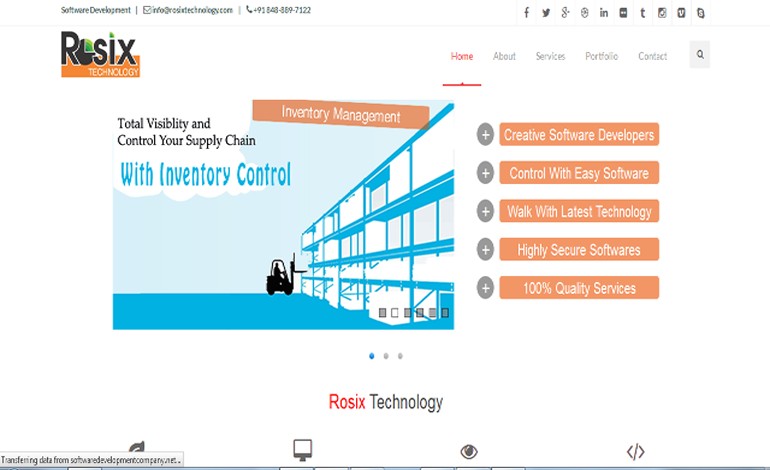Open the Dribbble social icon
Screen dimensions: 770x470
point(584,13)
